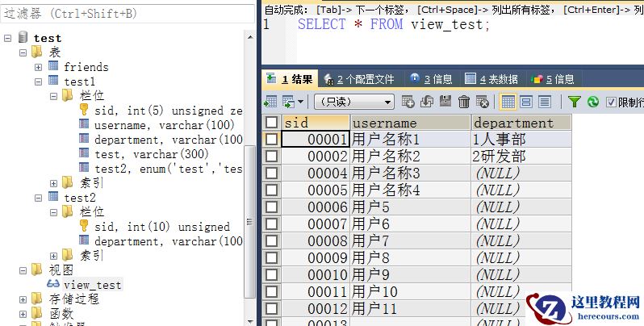
Task: Click the SQL editor line SELECT * FROM view_test
Action: point(394,24)
